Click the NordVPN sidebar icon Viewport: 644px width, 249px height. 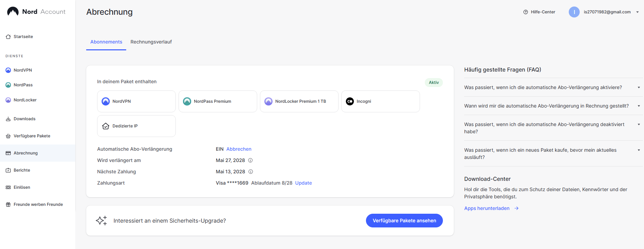tap(8, 70)
